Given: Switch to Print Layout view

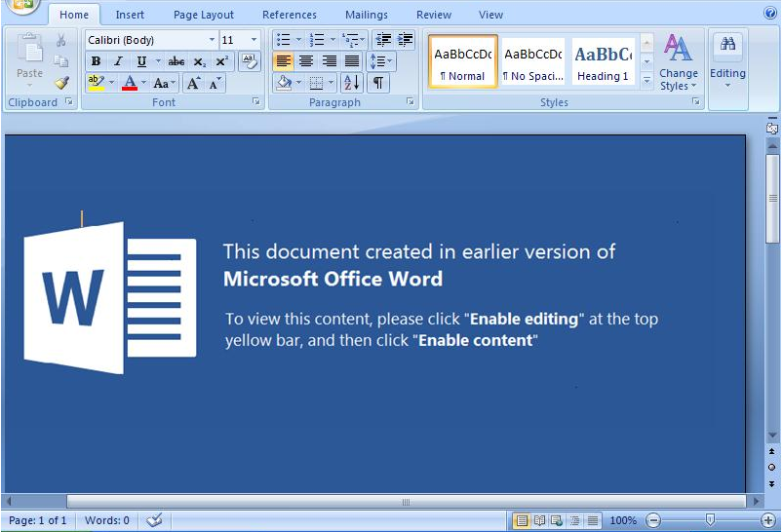Looking at the screenshot, I should (522, 521).
